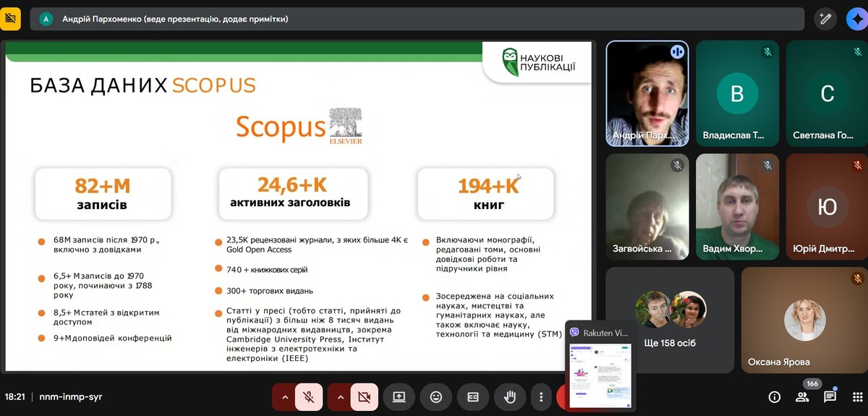This screenshot has height=416, width=868.
Task: Click the yellow icon in top-left corner
Action: pyautogui.click(x=11, y=19)
